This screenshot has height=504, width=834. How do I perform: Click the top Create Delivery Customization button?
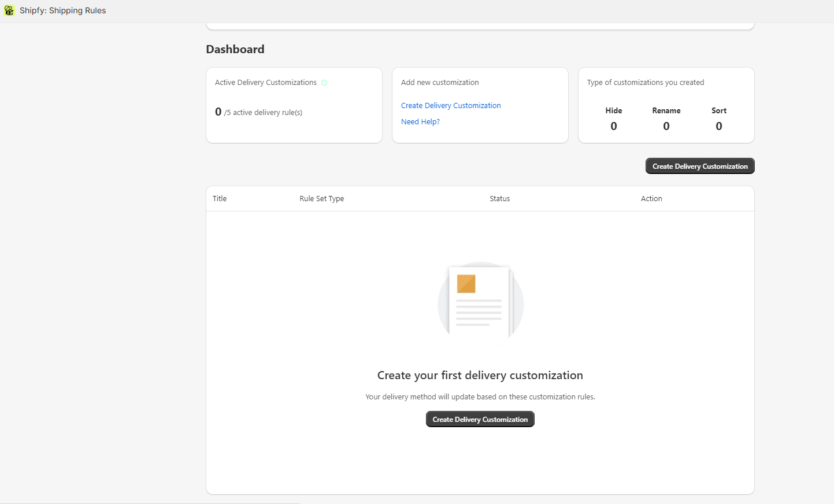pyautogui.click(x=699, y=166)
